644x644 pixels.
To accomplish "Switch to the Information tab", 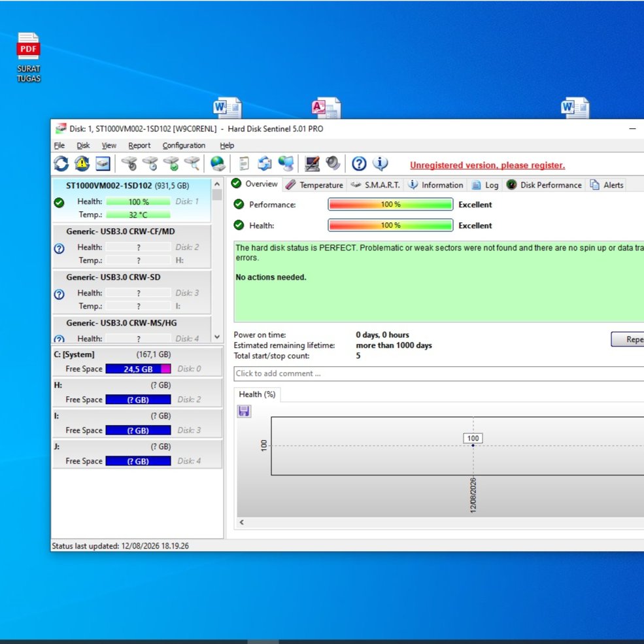I will point(436,185).
